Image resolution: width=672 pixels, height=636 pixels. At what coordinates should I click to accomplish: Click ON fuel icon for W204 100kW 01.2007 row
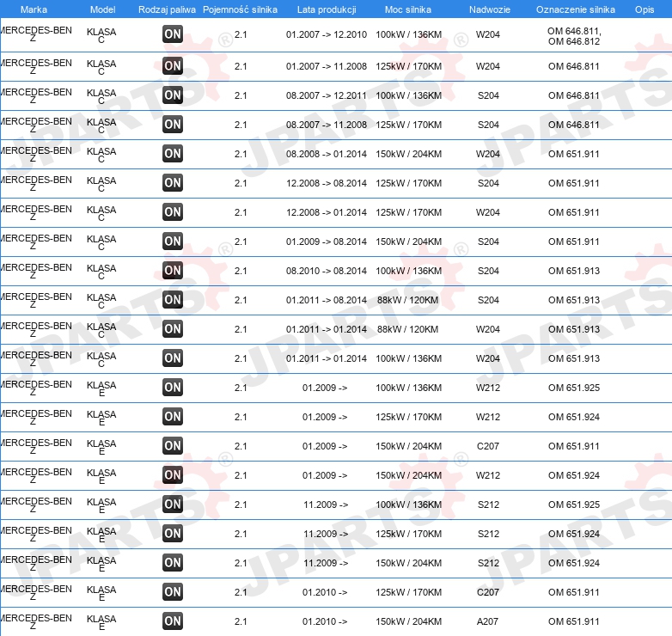point(173,34)
